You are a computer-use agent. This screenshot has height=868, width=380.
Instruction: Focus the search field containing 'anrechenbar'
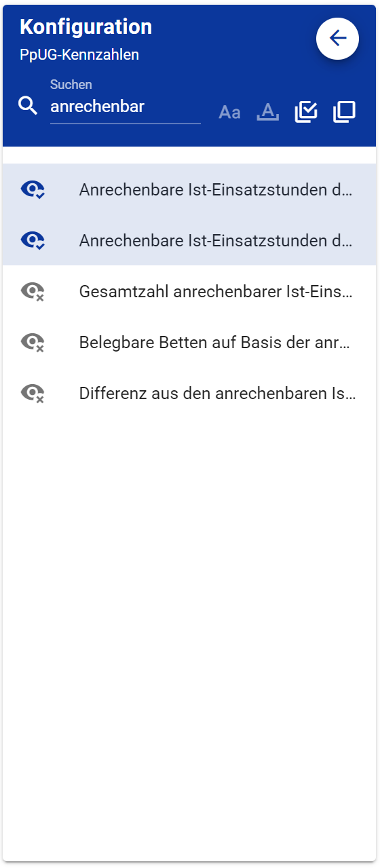126,107
